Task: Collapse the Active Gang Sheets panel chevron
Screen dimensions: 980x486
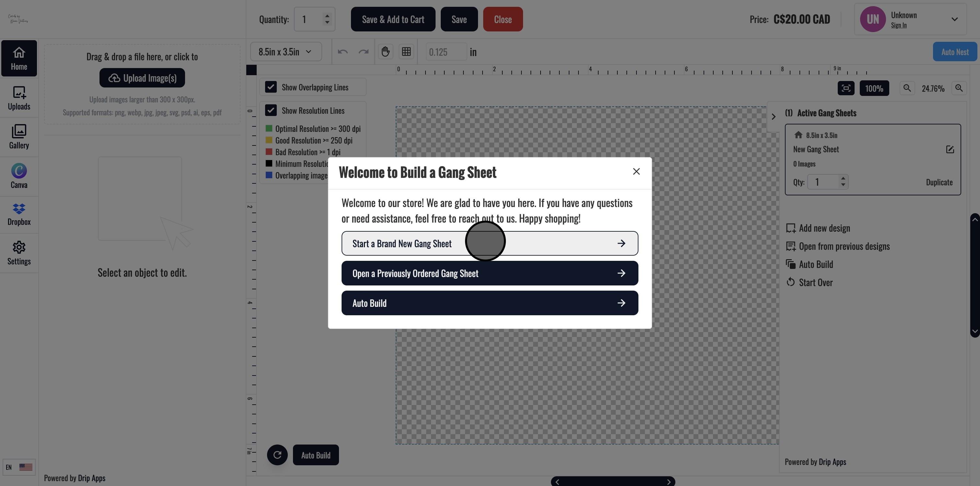Action: (774, 117)
